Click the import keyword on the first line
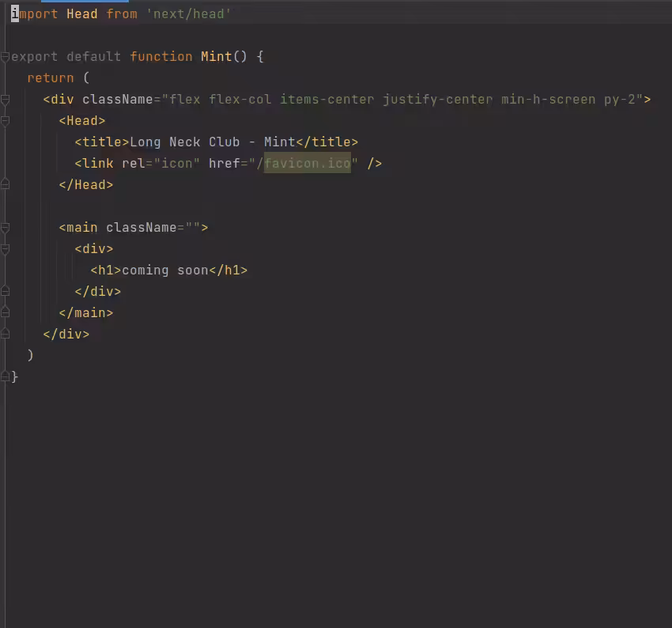This screenshot has width=672, height=628. (34, 14)
